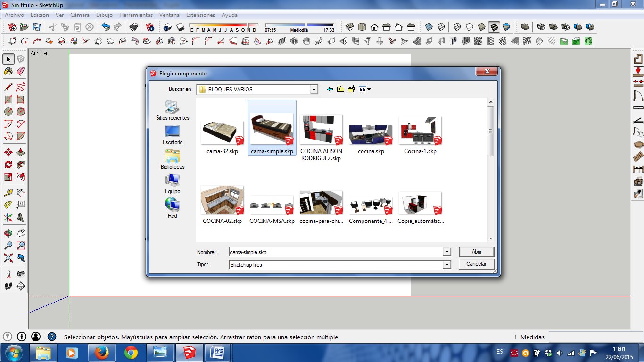Open the view menu dropdown in dialog
Viewport: 644px width, 362px height.
pyautogui.click(x=365, y=89)
